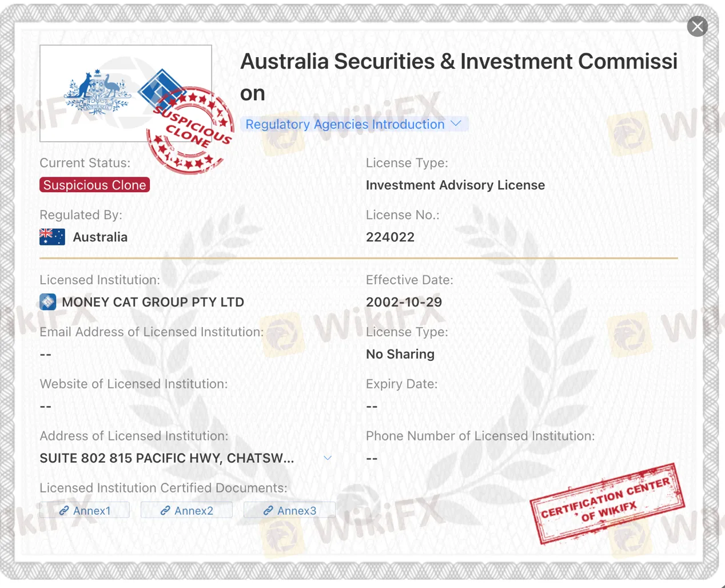Select the license number 224022
This screenshot has height=588, width=725.
(390, 237)
